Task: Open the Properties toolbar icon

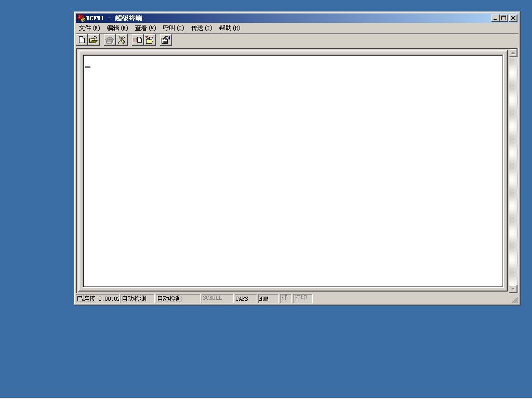Action: (166, 40)
